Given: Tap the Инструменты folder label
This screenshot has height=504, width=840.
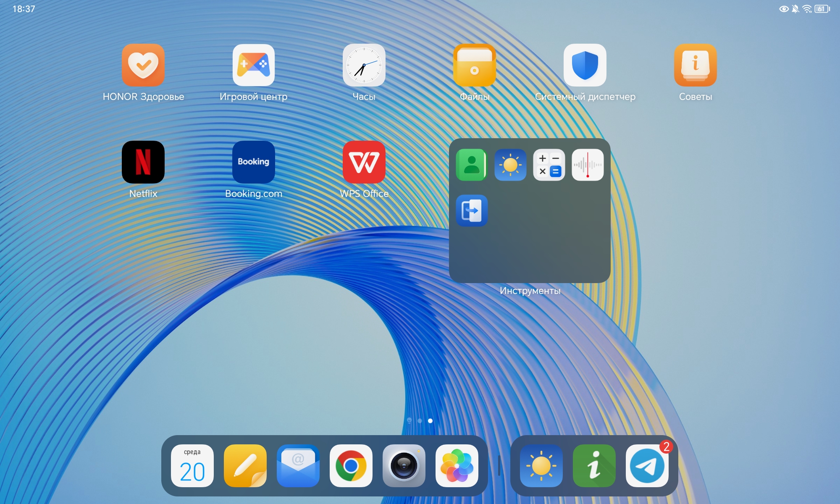Looking at the screenshot, I should [x=530, y=291].
